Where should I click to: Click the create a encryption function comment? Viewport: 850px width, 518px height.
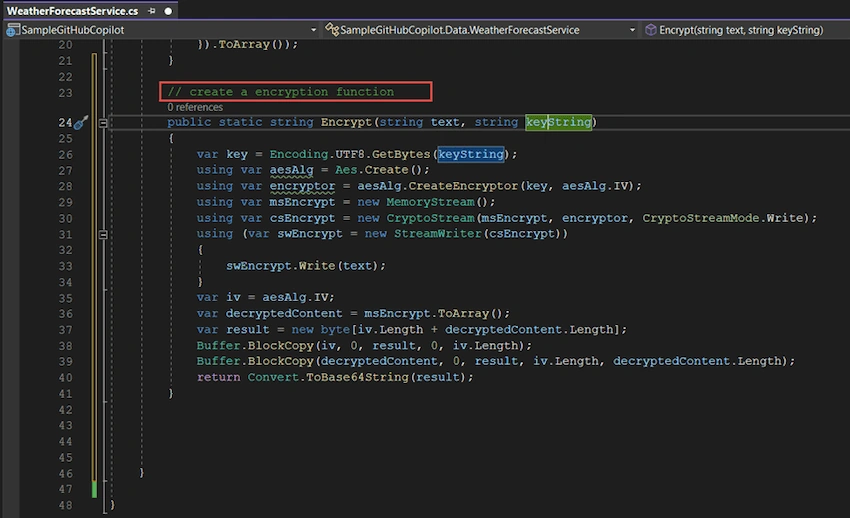click(x=281, y=92)
